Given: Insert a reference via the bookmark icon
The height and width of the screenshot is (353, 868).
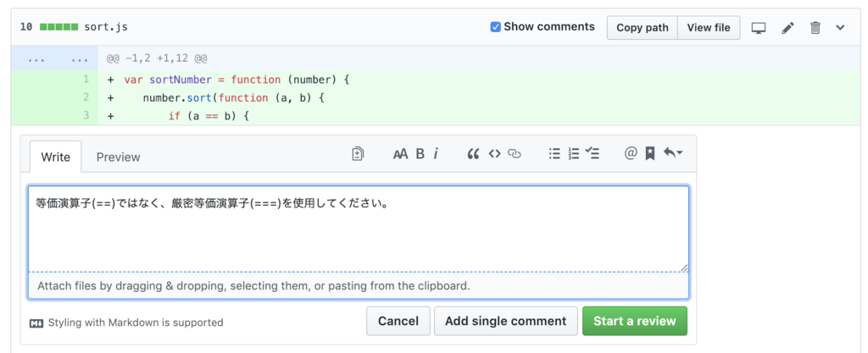Looking at the screenshot, I should coord(649,154).
